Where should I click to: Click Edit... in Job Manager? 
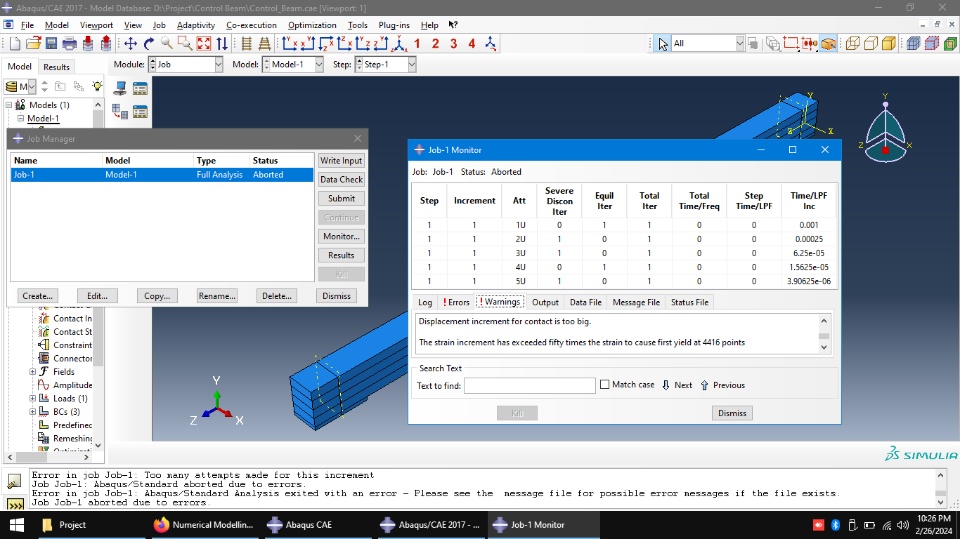click(x=97, y=296)
